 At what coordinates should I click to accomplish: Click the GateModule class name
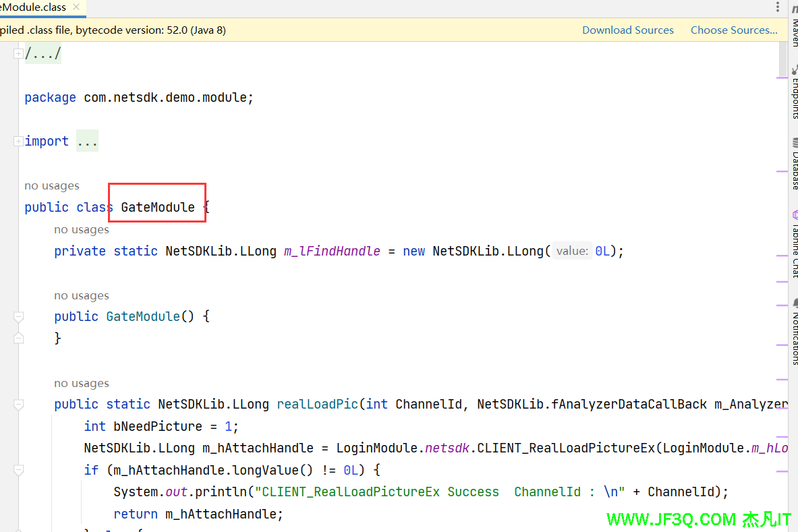pyautogui.click(x=158, y=207)
